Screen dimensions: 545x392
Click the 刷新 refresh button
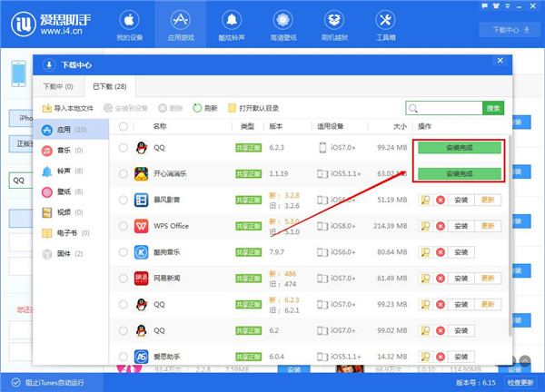(x=205, y=108)
